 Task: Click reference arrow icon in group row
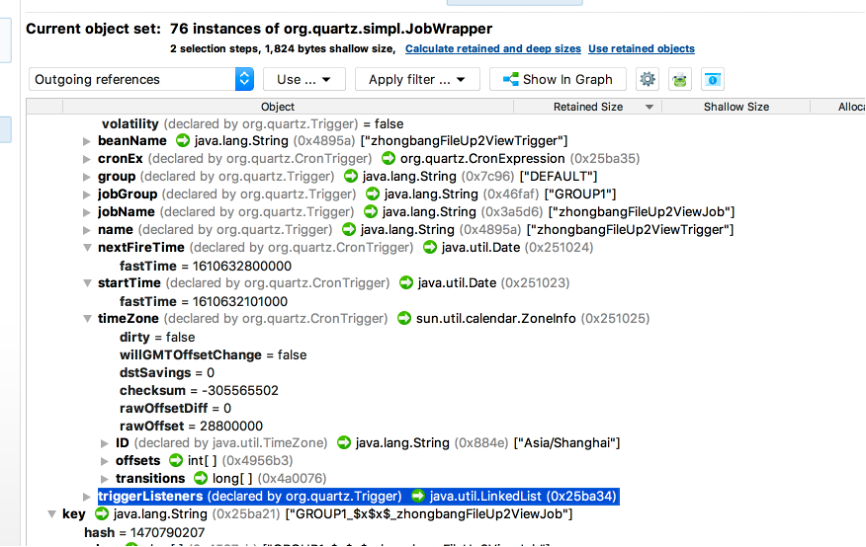(351, 176)
